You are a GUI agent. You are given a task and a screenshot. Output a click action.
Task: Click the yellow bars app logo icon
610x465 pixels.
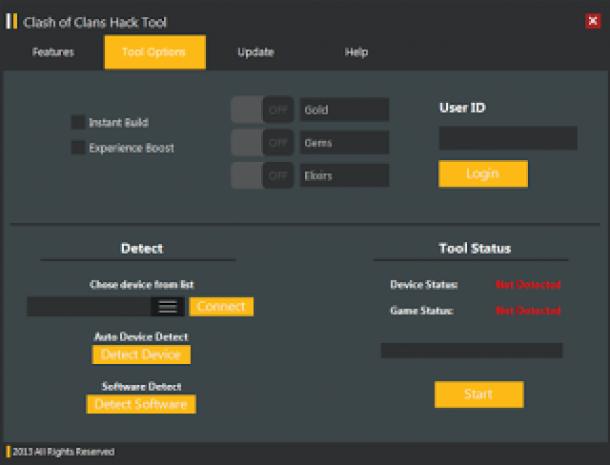[11, 21]
